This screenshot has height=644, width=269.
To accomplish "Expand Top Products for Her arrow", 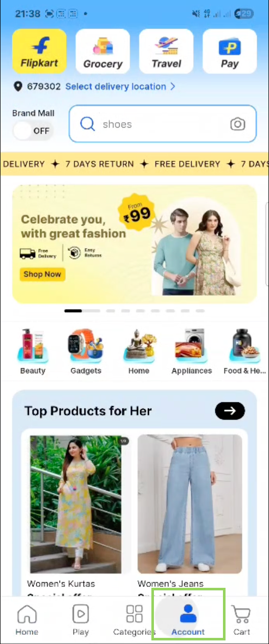I will pyautogui.click(x=230, y=411).
